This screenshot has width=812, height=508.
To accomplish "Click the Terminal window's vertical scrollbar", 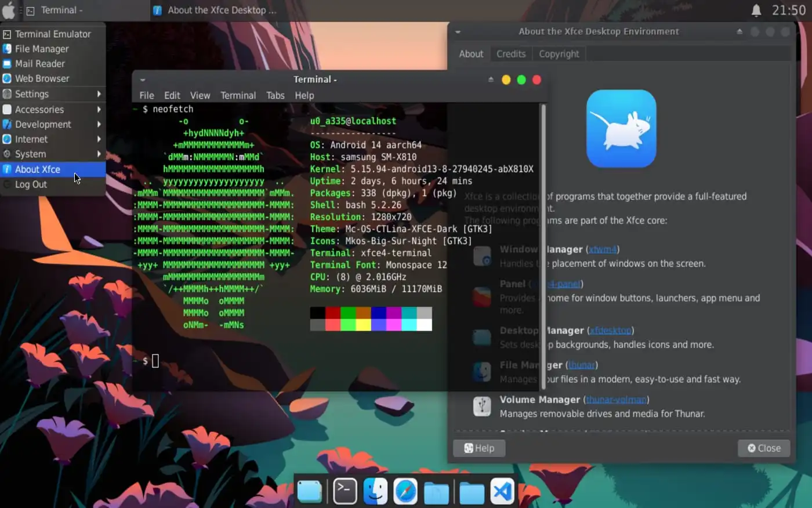I will point(543,246).
